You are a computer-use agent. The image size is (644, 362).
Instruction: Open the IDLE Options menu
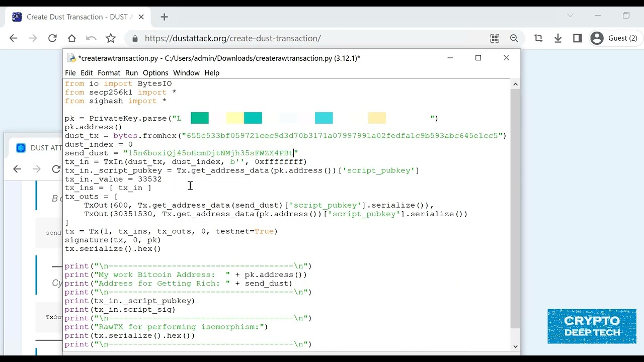155,73
